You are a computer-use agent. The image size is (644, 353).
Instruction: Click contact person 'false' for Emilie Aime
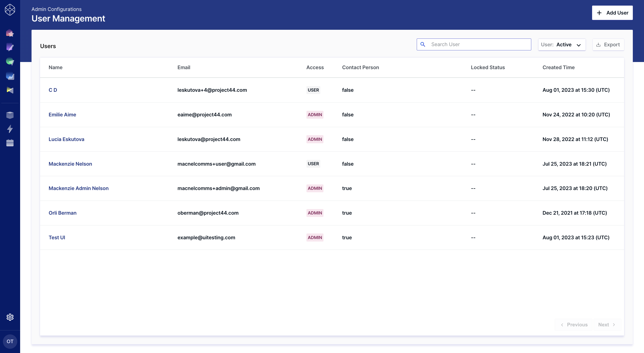(348, 115)
